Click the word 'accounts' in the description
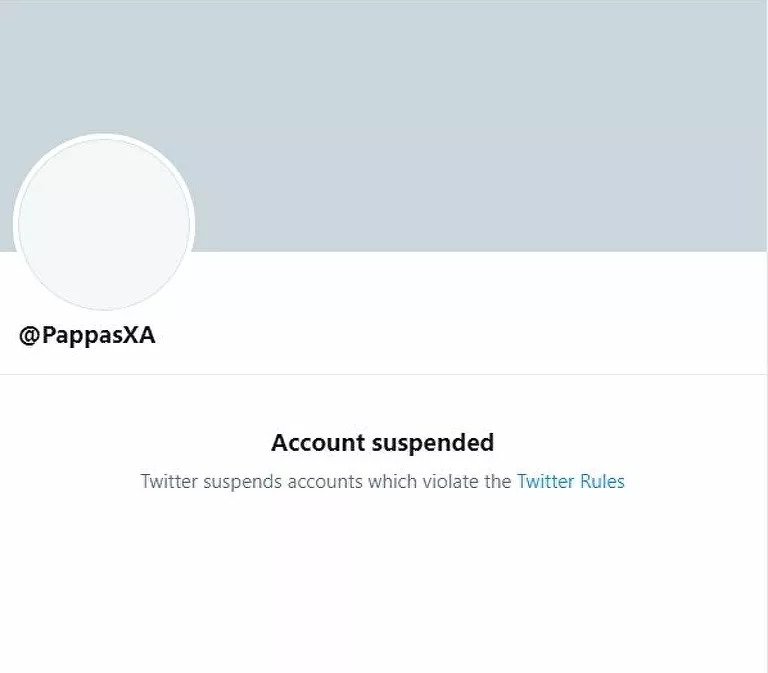 (x=325, y=482)
